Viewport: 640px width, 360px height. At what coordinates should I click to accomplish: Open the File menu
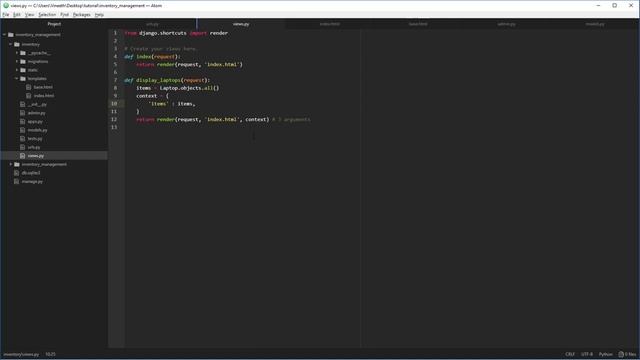(6, 15)
